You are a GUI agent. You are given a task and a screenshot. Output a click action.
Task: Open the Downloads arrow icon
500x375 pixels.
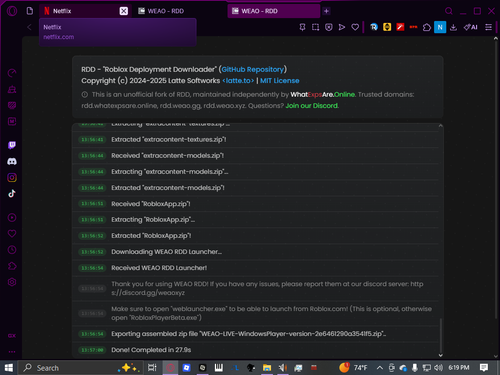coord(453,27)
